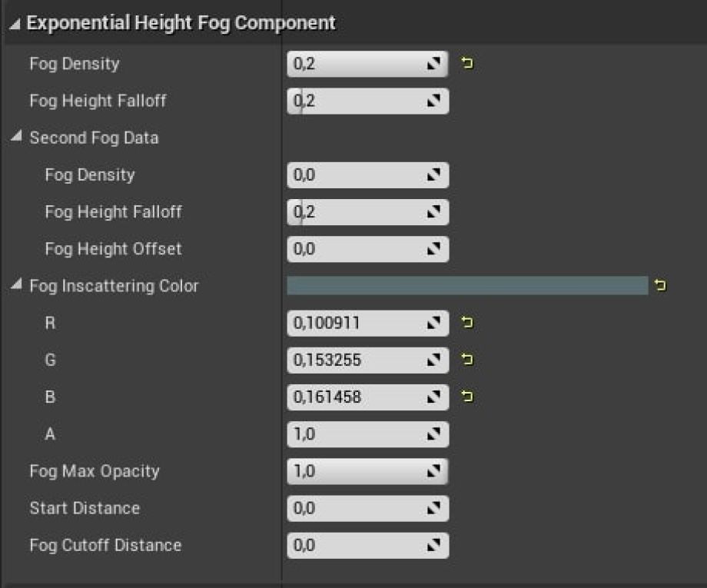Reset the R channel value arrow
This screenshot has height=588, width=707.
(466, 323)
